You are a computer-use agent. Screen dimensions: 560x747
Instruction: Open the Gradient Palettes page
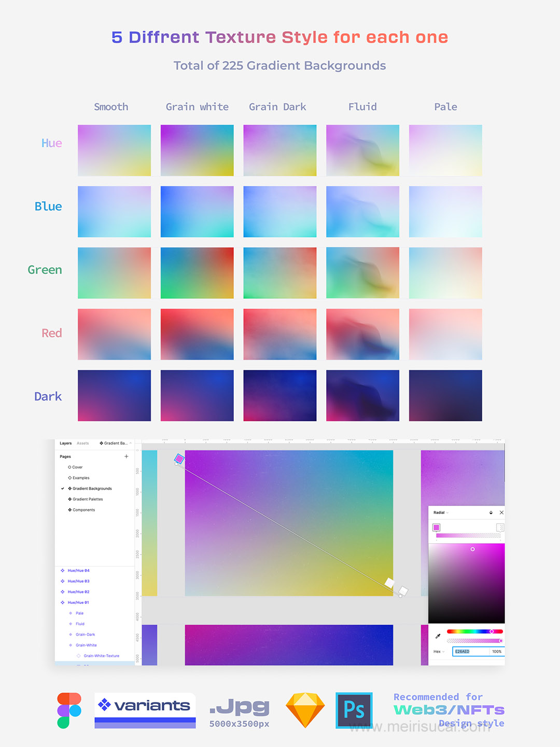[x=88, y=499]
